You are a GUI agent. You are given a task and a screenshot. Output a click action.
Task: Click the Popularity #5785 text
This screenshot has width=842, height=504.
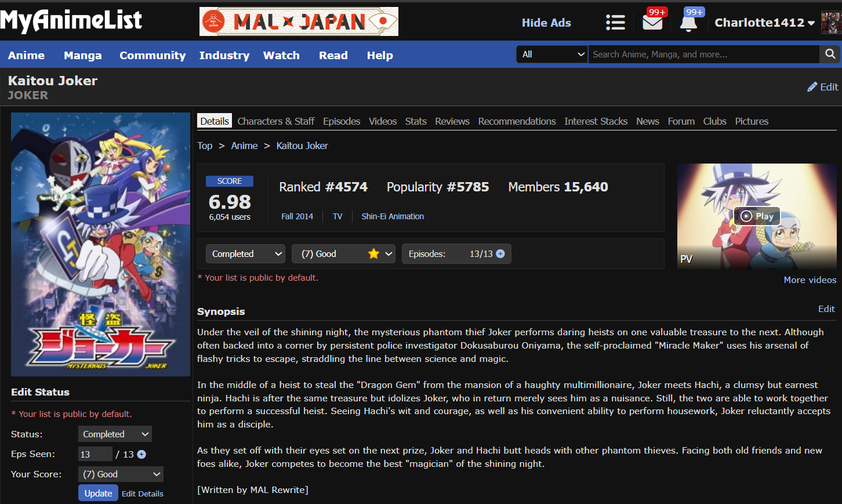(x=438, y=187)
